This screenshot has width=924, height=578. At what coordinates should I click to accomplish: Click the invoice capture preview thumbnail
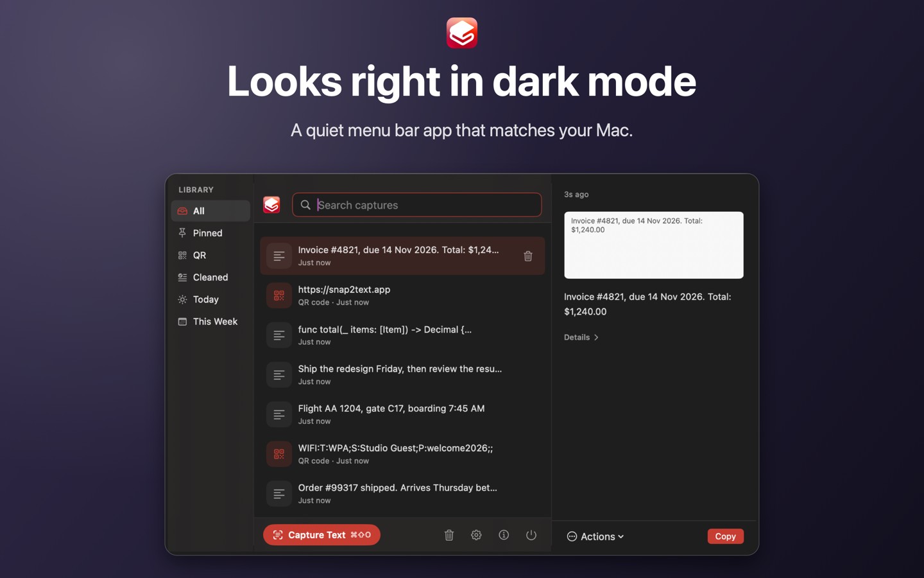point(654,245)
